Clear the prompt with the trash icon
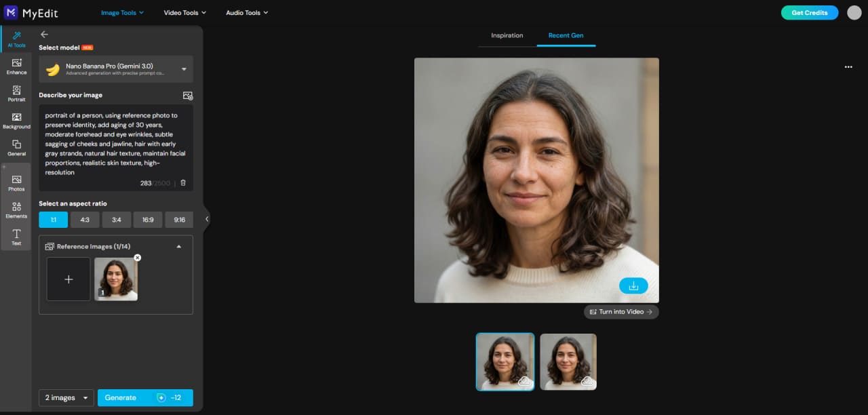The height and width of the screenshot is (415, 868). tap(182, 183)
